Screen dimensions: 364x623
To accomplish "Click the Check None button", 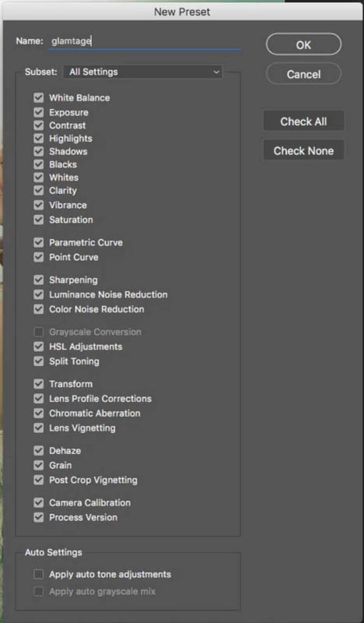I will click(303, 150).
